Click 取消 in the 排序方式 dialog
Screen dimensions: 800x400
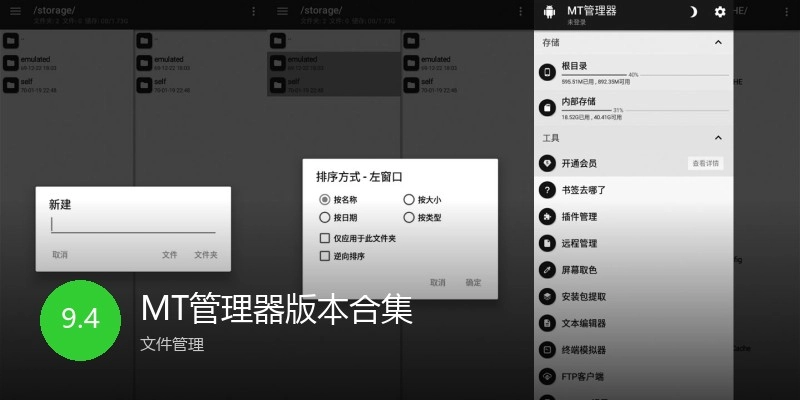[x=438, y=282]
